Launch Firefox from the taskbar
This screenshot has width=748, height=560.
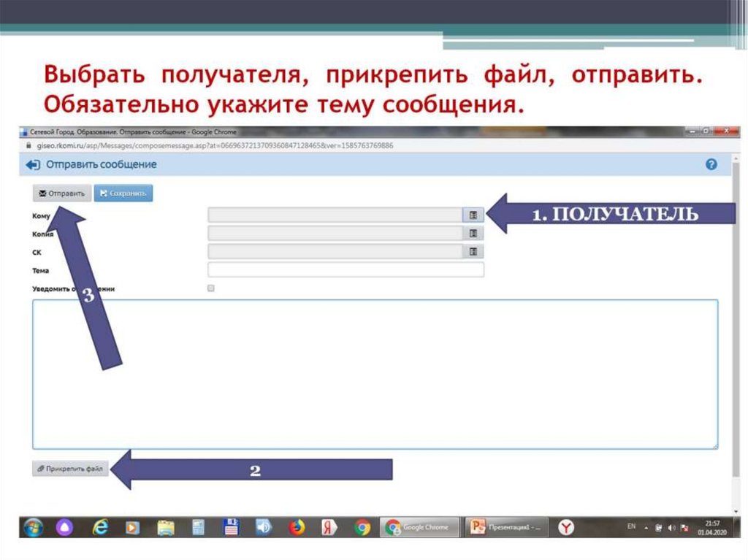click(297, 526)
